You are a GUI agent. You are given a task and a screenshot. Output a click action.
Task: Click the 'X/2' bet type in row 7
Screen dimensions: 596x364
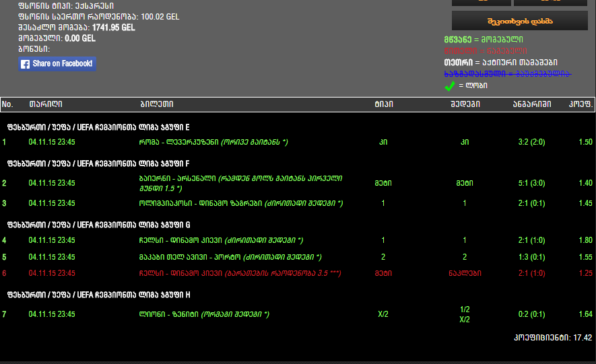click(x=383, y=314)
